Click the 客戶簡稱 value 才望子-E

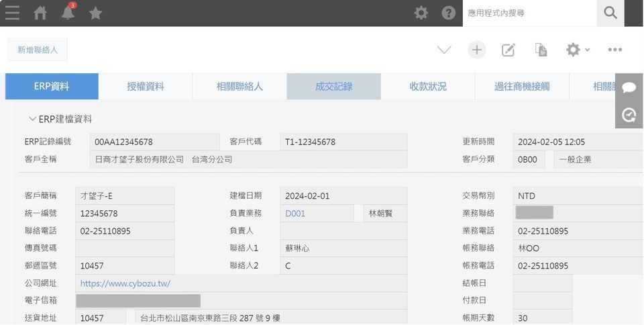click(125, 196)
